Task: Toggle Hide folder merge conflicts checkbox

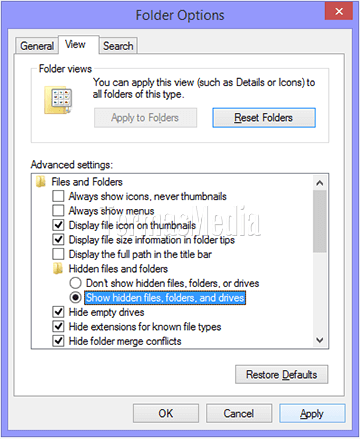Action: point(58,341)
